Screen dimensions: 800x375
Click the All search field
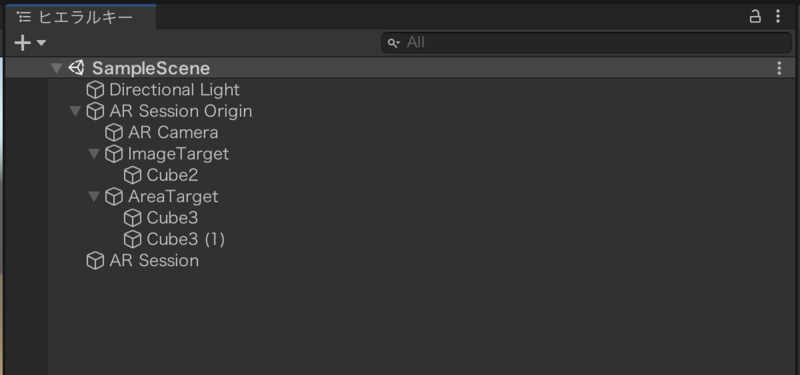(587, 43)
